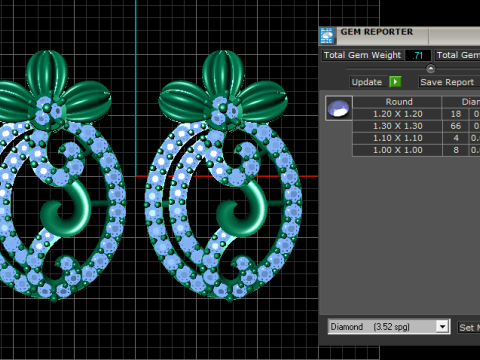Open the Diamond material dropdown
480x360 pixels.
[x=442, y=327]
